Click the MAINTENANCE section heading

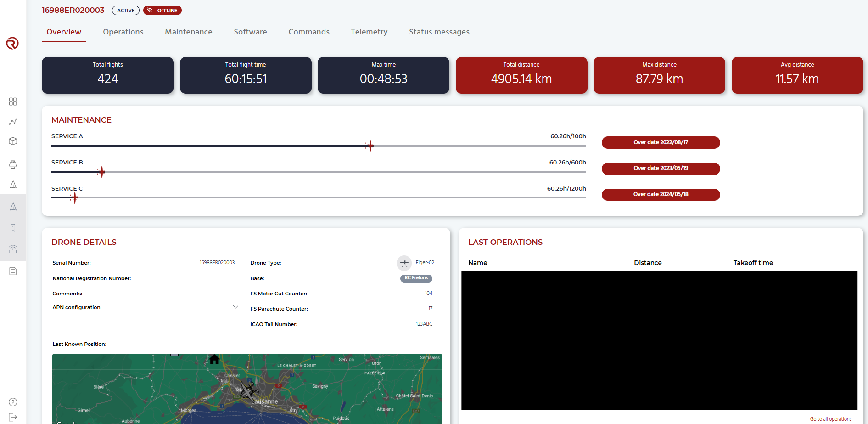pos(81,120)
